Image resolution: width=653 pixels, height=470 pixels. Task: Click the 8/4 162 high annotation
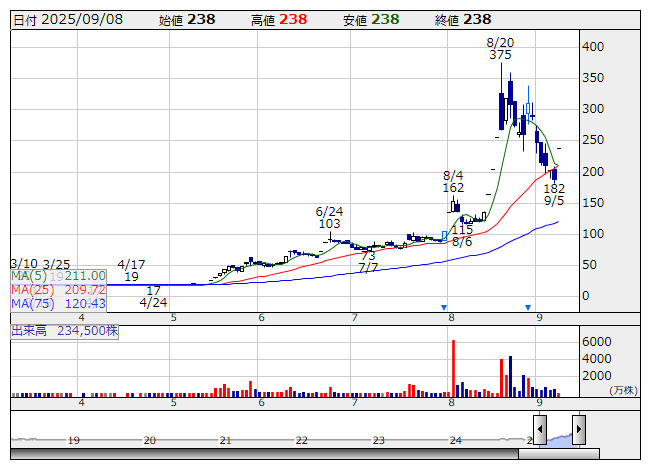(453, 181)
